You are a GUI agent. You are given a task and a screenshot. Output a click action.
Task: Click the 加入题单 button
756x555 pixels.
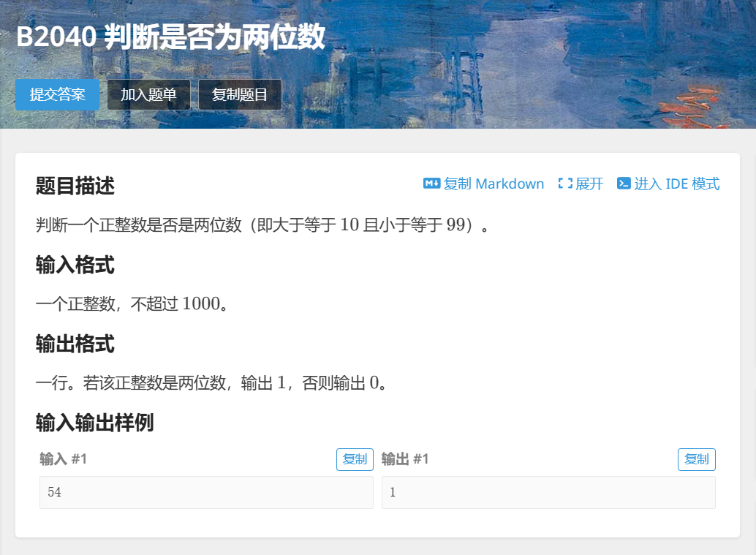tap(148, 94)
